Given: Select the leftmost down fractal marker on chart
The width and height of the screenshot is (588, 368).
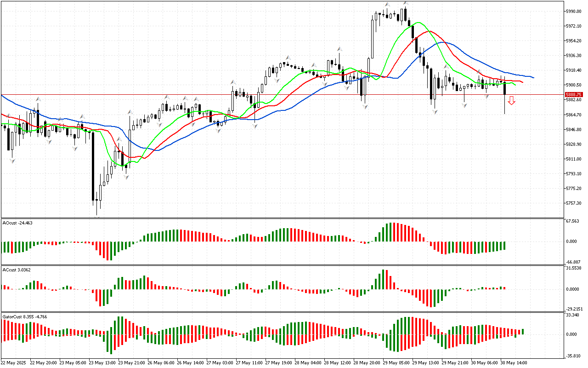Looking at the screenshot, I should 12,161.
